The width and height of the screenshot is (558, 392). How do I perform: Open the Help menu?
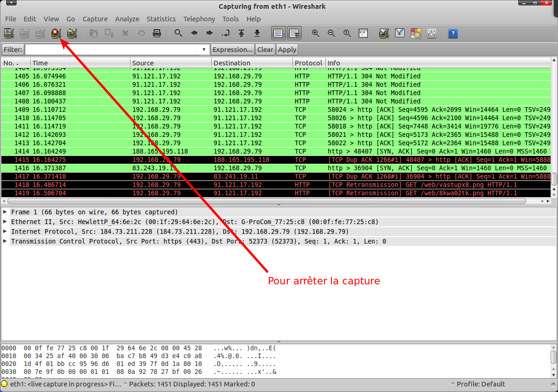tap(253, 19)
